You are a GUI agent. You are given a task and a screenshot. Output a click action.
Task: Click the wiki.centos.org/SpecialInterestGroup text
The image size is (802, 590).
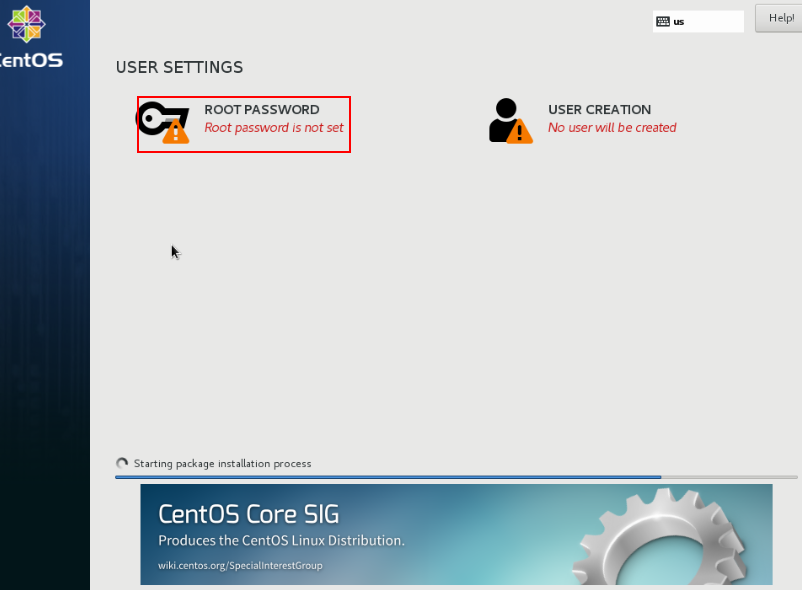(240, 565)
